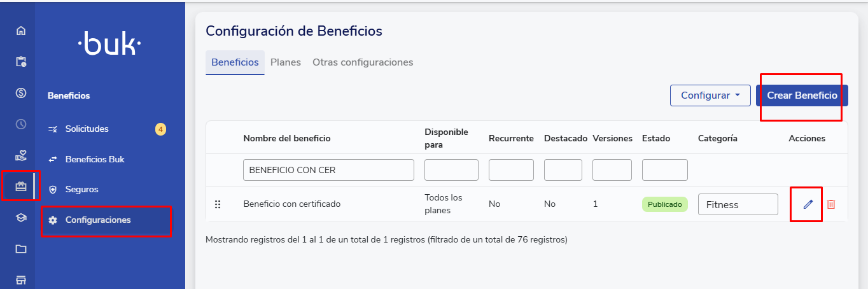Click the Crear Beneficio button
This screenshot has width=868, height=289.
(x=802, y=95)
